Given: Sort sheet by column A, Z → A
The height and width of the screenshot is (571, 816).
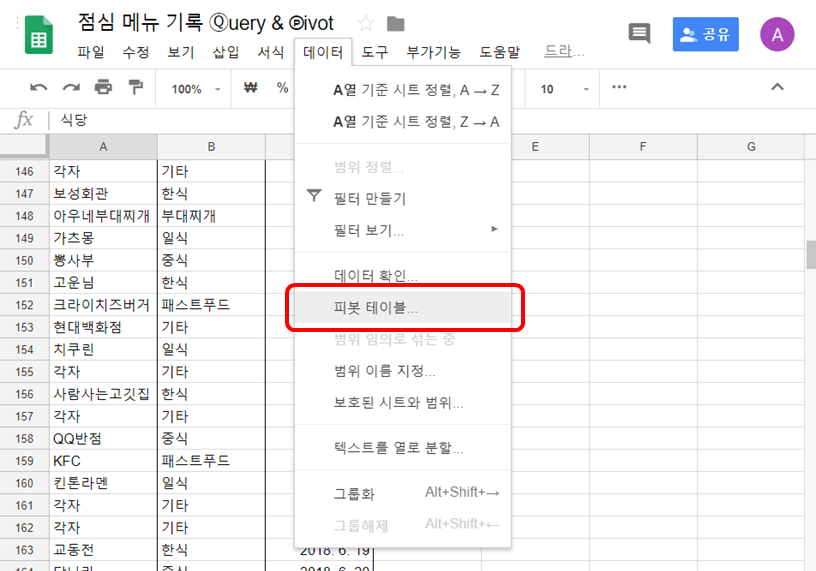Looking at the screenshot, I should (403, 122).
